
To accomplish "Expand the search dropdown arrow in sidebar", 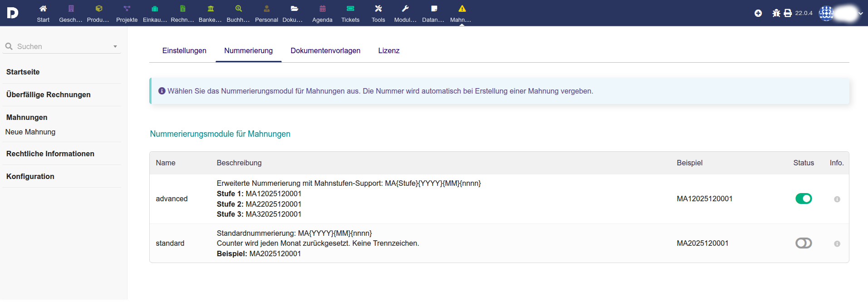I will point(115,46).
